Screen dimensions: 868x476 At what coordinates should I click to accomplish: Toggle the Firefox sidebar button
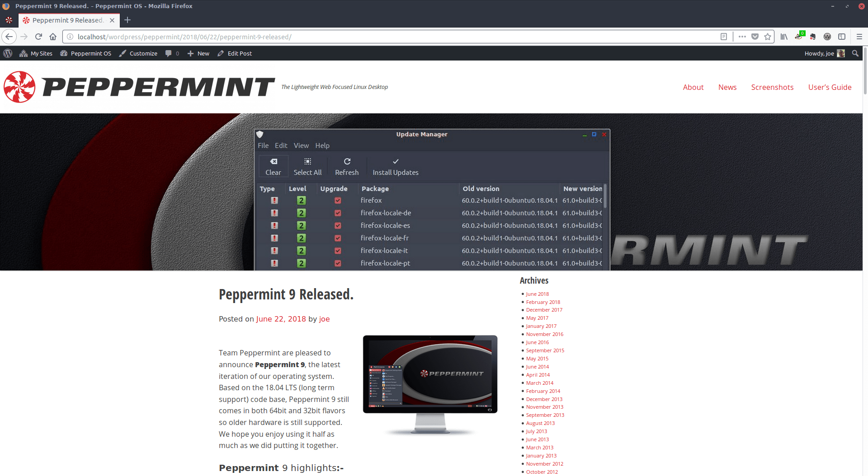tap(842, 37)
